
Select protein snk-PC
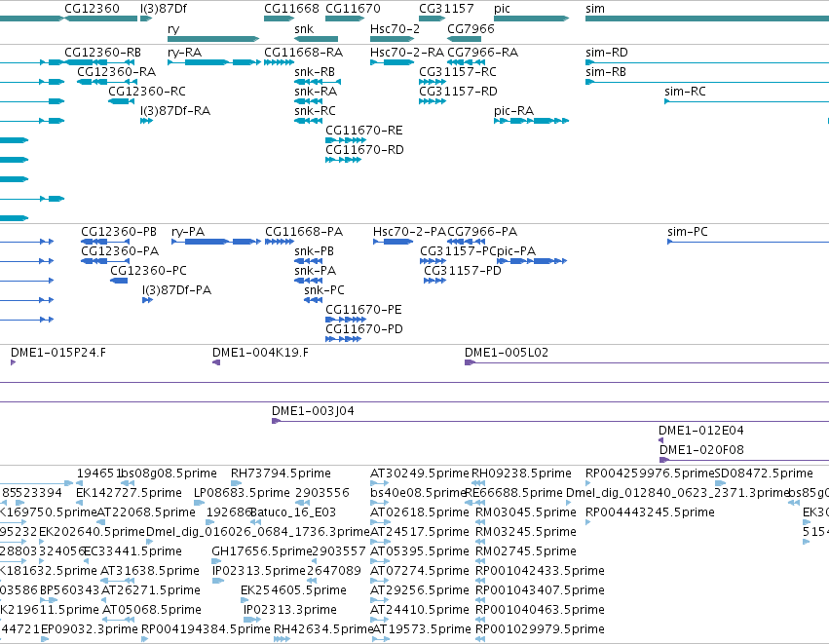[313, 300]
